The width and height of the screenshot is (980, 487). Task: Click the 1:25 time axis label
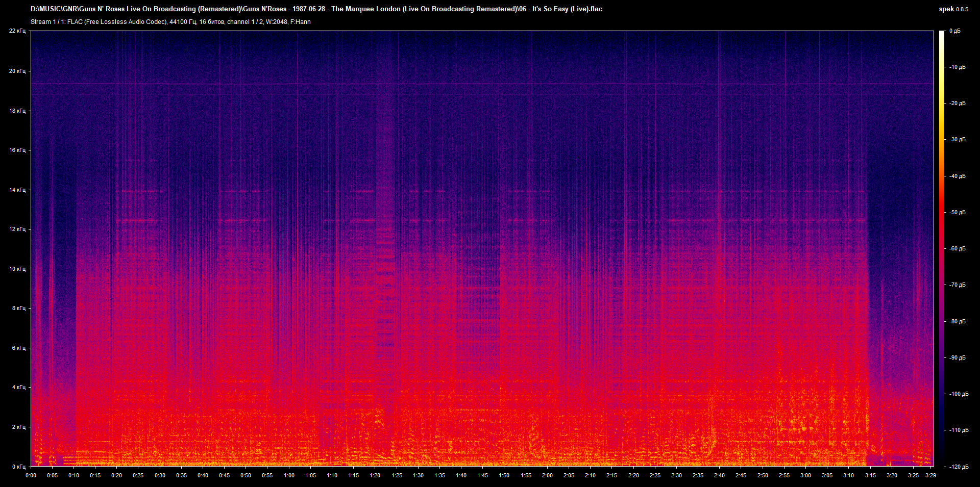coord(397,475)
